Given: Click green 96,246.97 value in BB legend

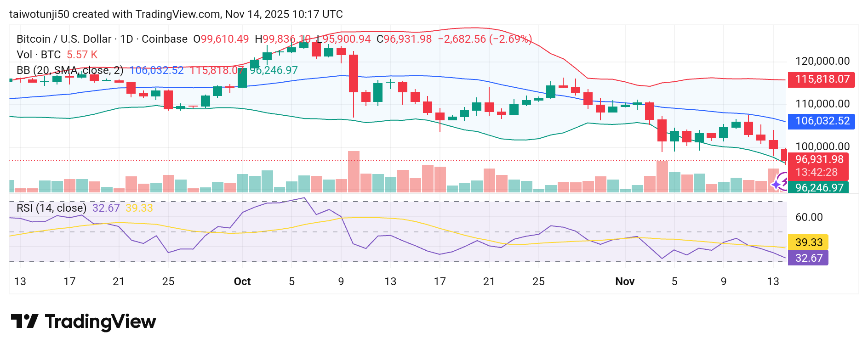Looking at the screenshot, I should coord(274,70).
